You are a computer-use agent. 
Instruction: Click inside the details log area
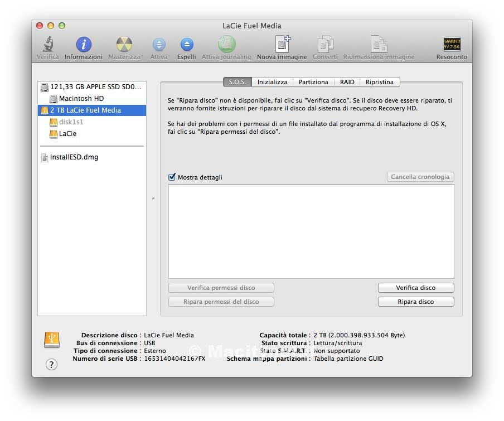tap(311, 231)
